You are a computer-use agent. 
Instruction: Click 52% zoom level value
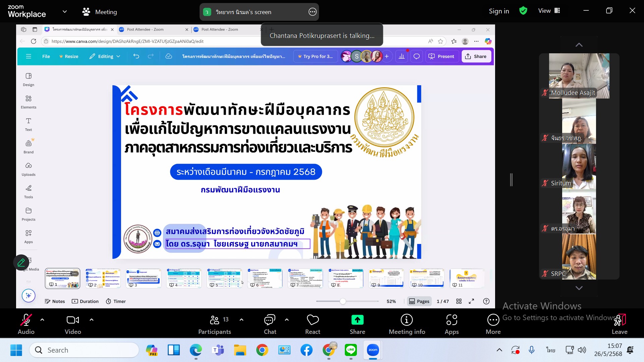click(x=391, y=301)
